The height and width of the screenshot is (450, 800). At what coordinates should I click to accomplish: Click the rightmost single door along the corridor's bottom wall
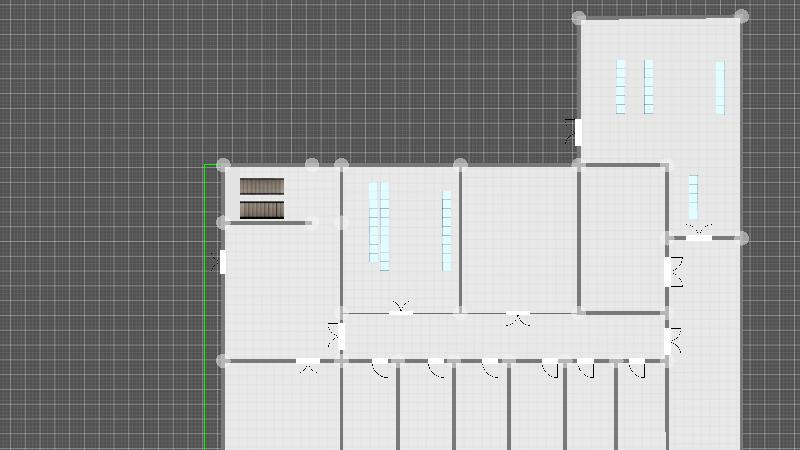pos(636,367)
